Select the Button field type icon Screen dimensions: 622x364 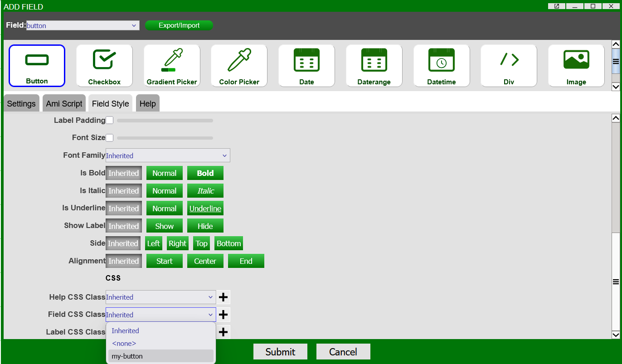37,65
